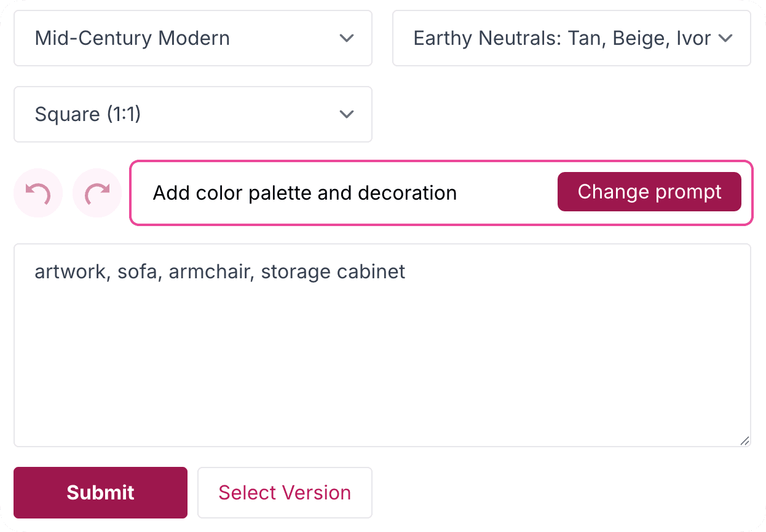Viewport: 766px width, 532px height.
Task: Focus the empty area of the items textarea
Action: [381, 369]
